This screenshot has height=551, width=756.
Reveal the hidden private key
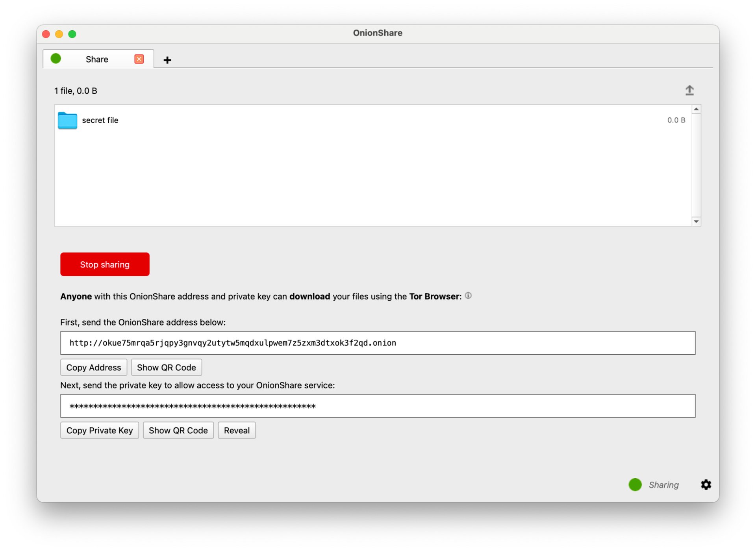[x=237, y=430]
